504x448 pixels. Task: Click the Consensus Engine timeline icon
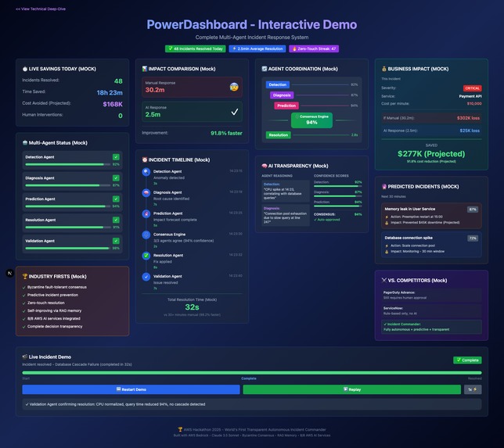(x=146, y=235)
